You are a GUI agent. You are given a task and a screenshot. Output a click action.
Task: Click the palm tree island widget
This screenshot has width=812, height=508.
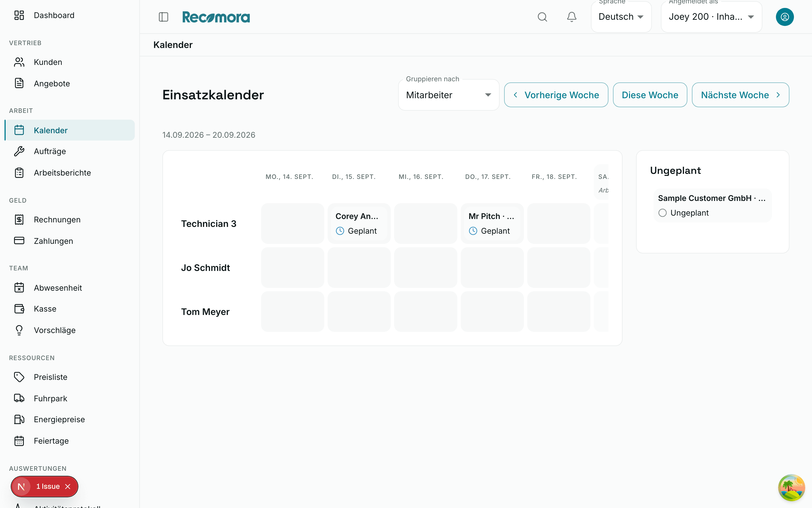coord(791,487)
